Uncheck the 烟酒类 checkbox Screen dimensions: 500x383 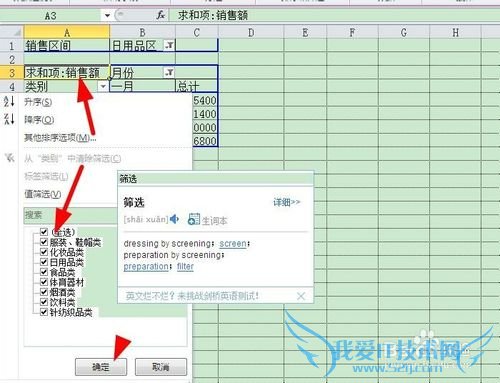pyautogui.click(x=44, y=292)
